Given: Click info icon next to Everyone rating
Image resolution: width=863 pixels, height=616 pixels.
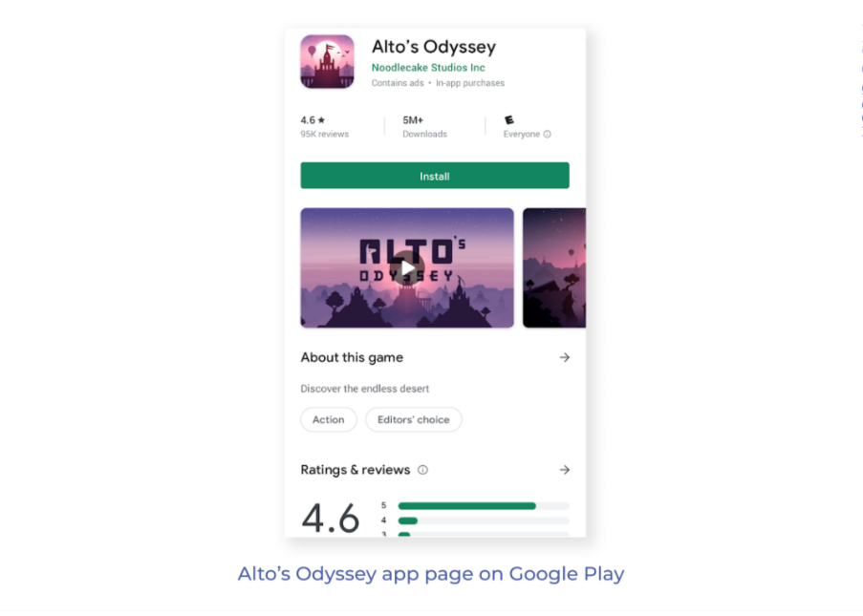Looking at the screenshot, I should [x=547, y=135].
